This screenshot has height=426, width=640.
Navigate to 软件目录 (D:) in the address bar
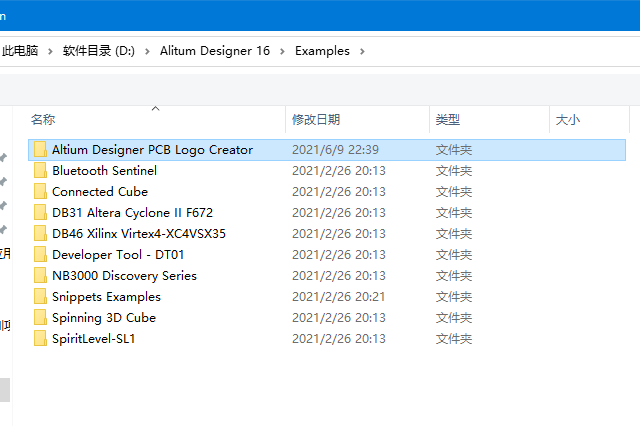pyautogui.click(x=98, y=51)
